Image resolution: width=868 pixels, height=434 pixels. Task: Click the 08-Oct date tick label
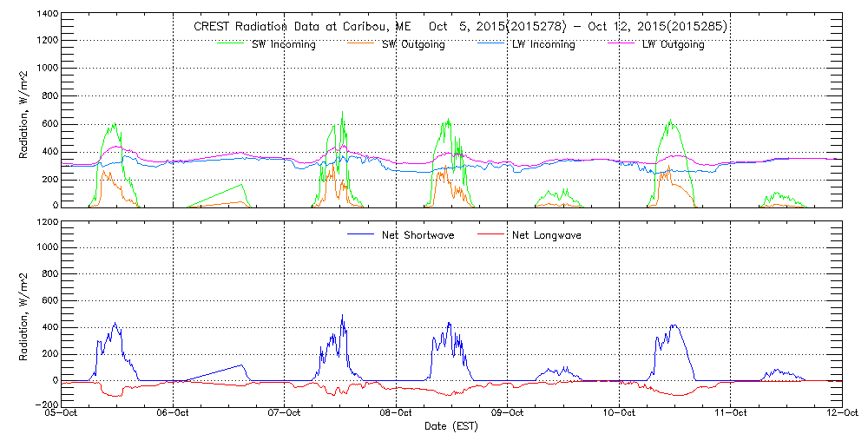(x=396, y=414)
